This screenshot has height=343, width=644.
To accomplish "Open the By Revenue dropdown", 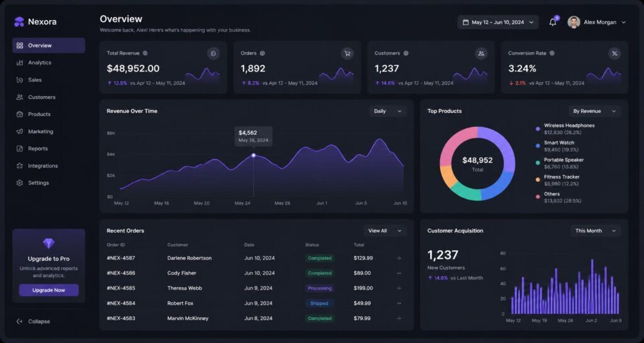I will click(x=595, y=111).
